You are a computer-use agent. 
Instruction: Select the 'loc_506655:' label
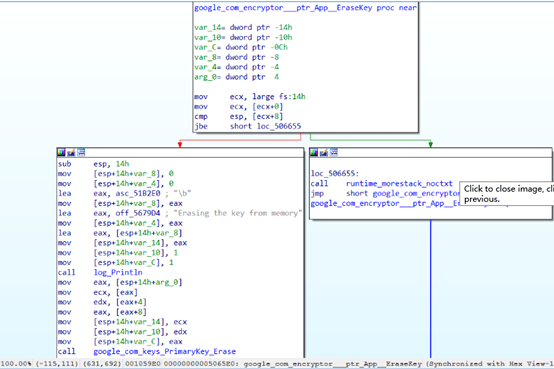tap(335, 174)
